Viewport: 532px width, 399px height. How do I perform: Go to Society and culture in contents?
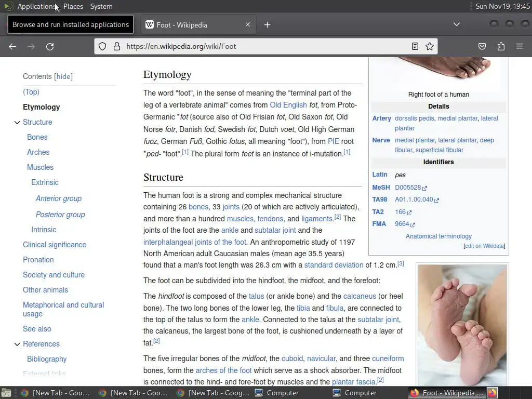click(54, 275)
